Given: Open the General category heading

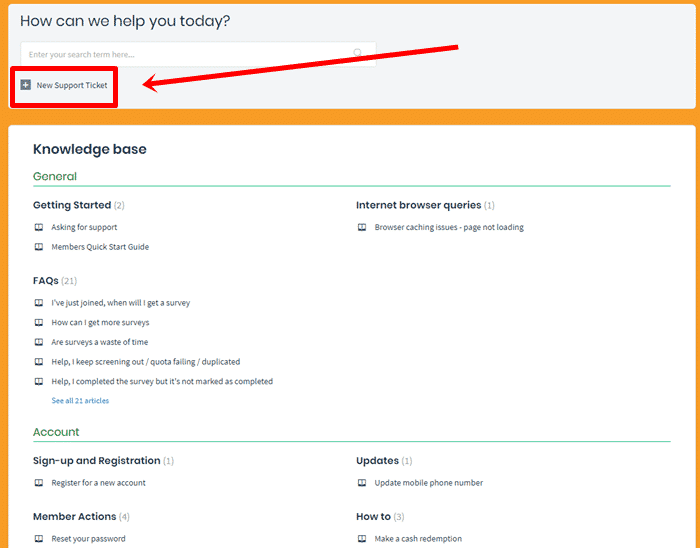Looking at the screenshot, I should click(x=55, y=176).
